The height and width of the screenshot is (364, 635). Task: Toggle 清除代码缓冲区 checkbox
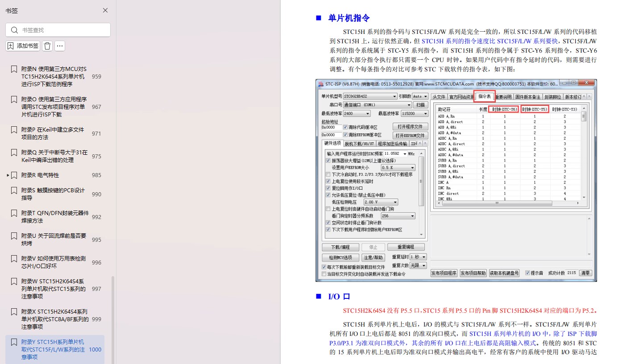(x=345, y=127)
